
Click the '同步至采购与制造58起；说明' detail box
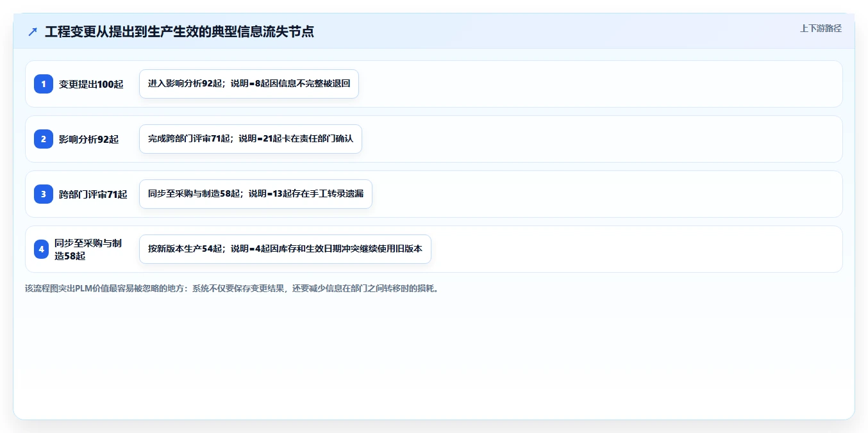pyautogui.click(x=256, y=194)
